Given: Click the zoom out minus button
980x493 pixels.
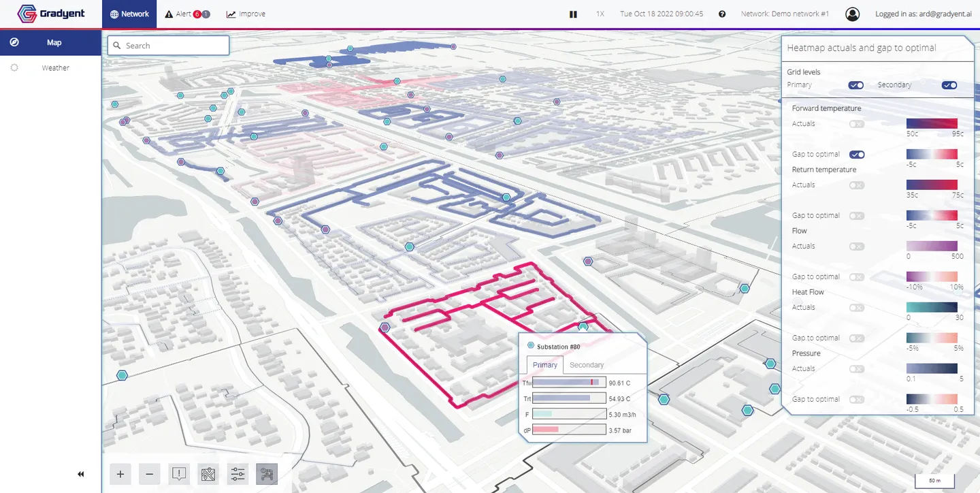Looking at the screenshot, I should coord(150,474).
